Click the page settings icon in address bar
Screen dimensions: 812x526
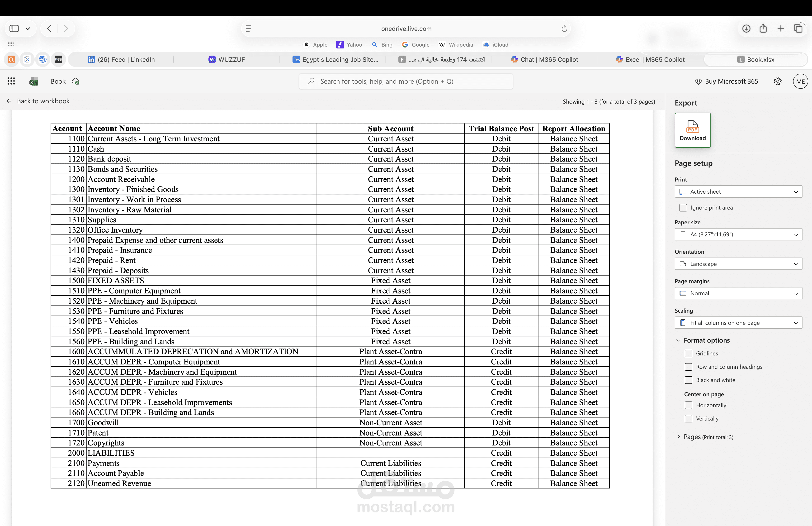(248, 29)
